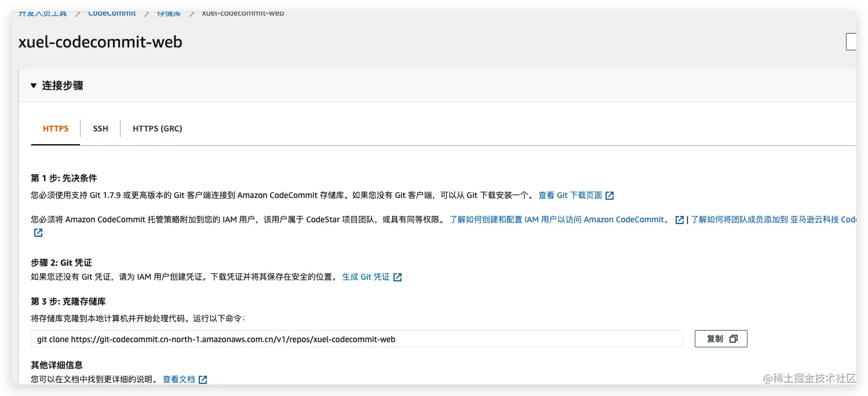Open the 生成 Git 凭证 link
Viewport: 868px width, 396px height.
[x=366, y=277]
